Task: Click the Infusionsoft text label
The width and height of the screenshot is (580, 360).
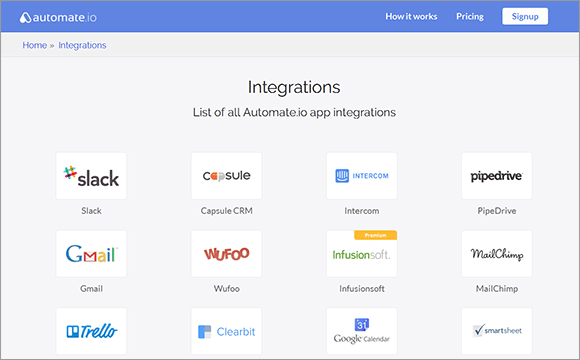Action: pyautogui.click(x=362, y=289)
